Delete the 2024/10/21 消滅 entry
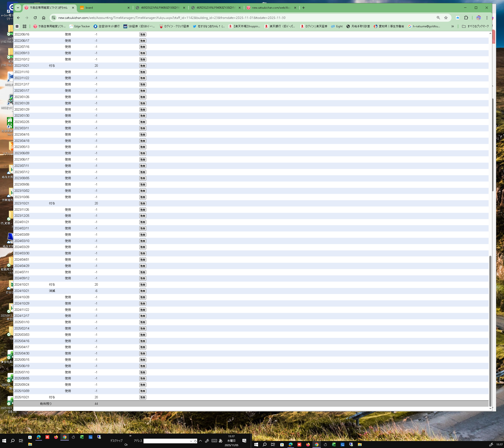 [x=143, y=291]
